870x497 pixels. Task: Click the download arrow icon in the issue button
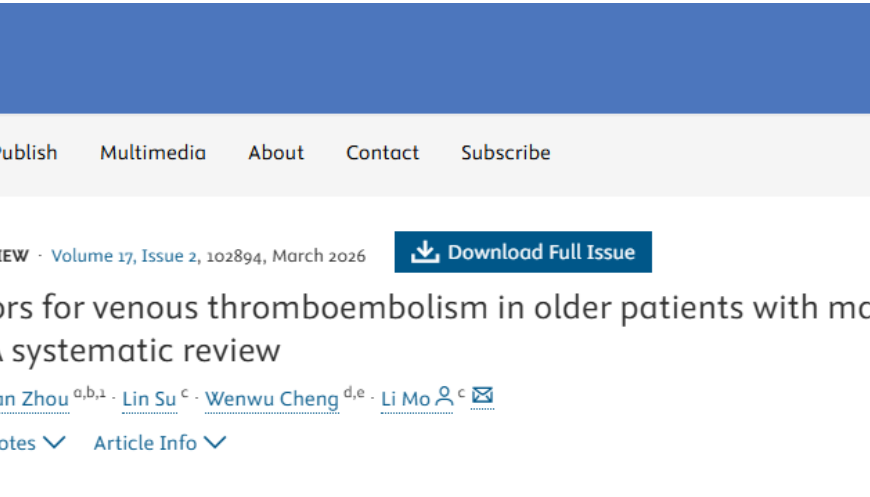(x=426, y=252)
